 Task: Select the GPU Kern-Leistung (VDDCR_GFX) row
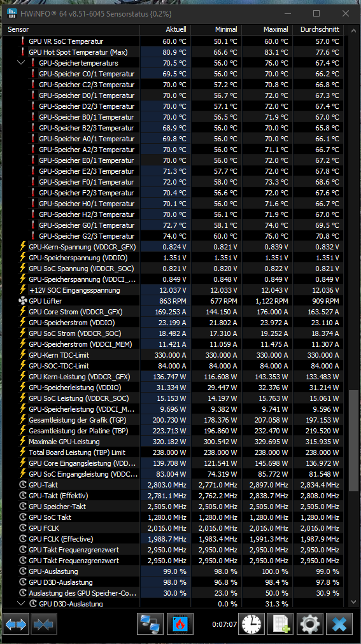coord(173,377)
